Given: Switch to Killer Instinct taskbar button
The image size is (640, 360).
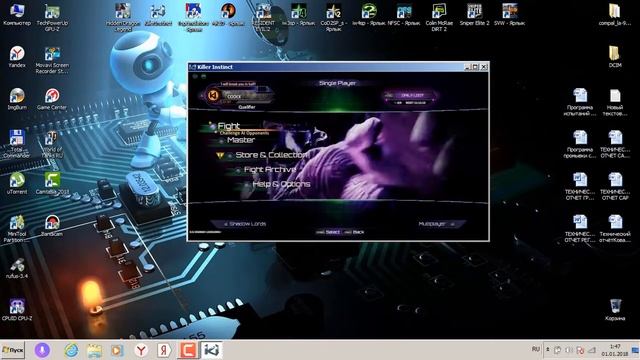Looking at the screenshot, I should pos(211,350).
